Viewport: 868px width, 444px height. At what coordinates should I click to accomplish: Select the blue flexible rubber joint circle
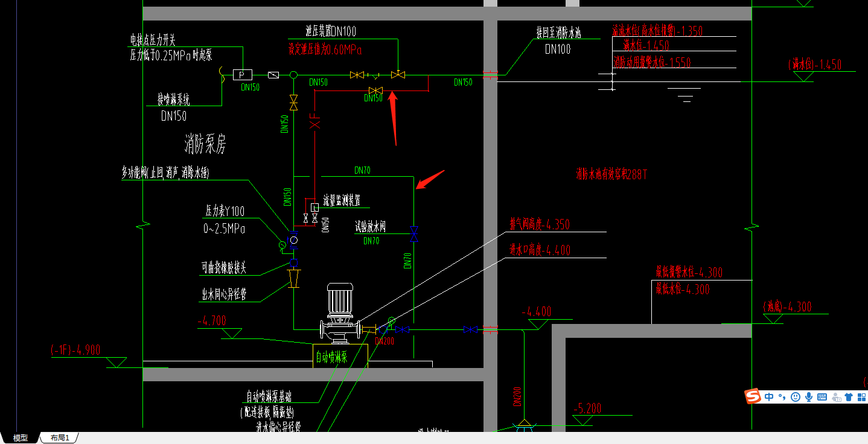click(x=294, y=264)
